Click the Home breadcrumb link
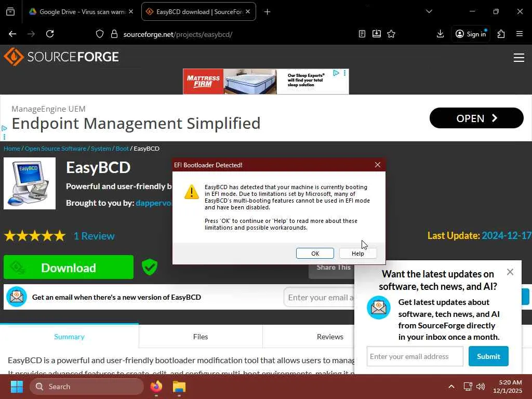Image resolution: width=532 pixels, height=399 pixels. tap(12, 149)
